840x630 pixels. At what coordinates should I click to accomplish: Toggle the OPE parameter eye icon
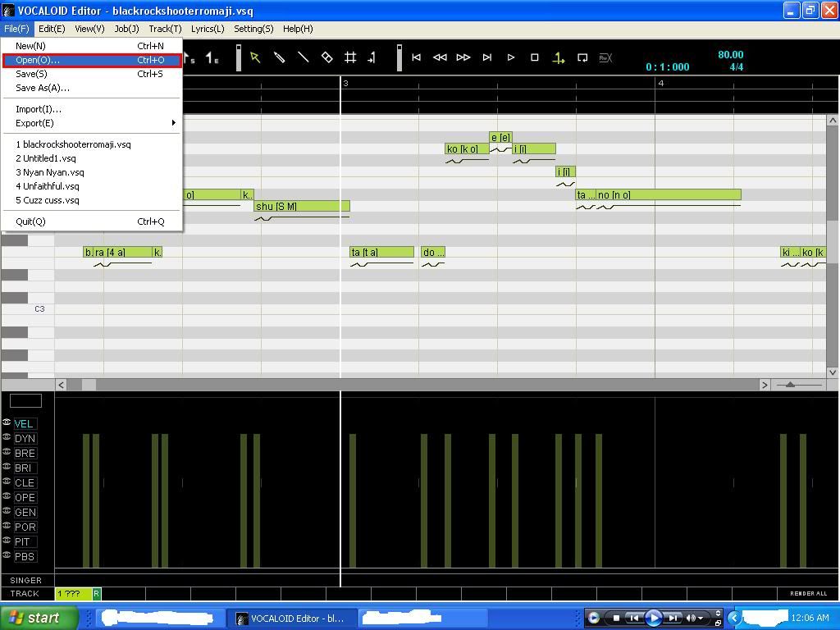click(7, 496)
